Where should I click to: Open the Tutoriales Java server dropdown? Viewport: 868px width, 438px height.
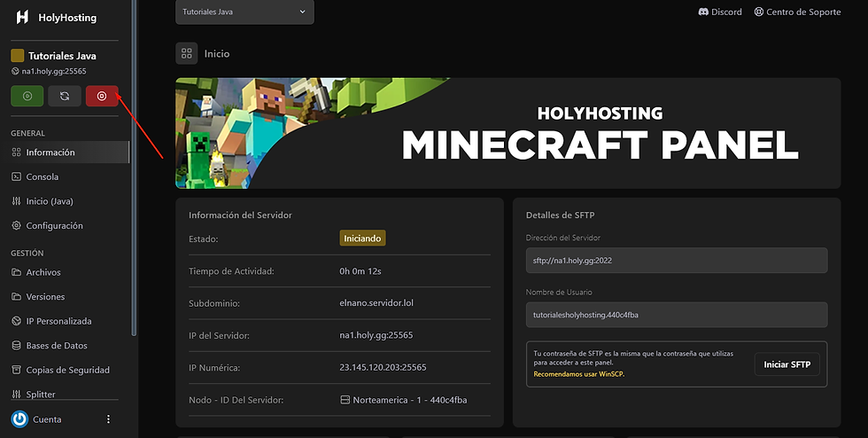pos(244,12)
